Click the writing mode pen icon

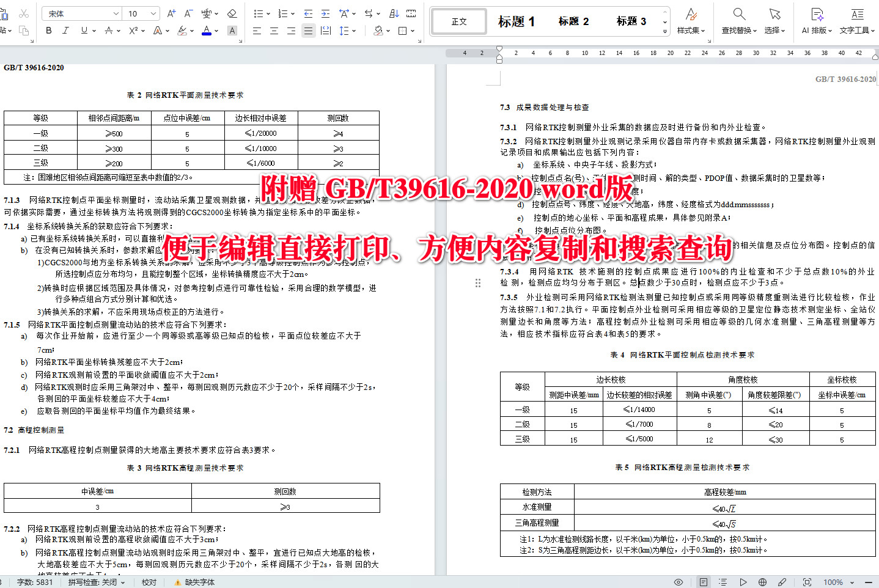782,582
